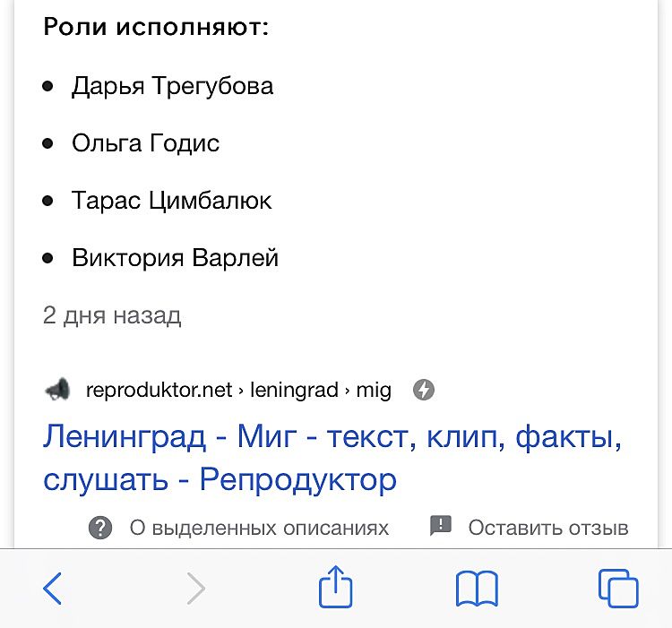This screenshot has width=672, height=628.
Task: Tap the "2 дня назад" date label
Action: click(x=112, y=315)
